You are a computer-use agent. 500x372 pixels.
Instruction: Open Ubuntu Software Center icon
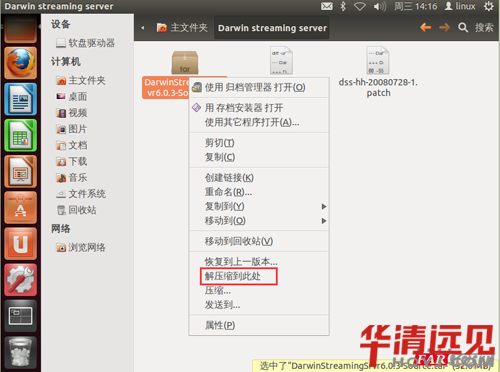coord(21,207)
